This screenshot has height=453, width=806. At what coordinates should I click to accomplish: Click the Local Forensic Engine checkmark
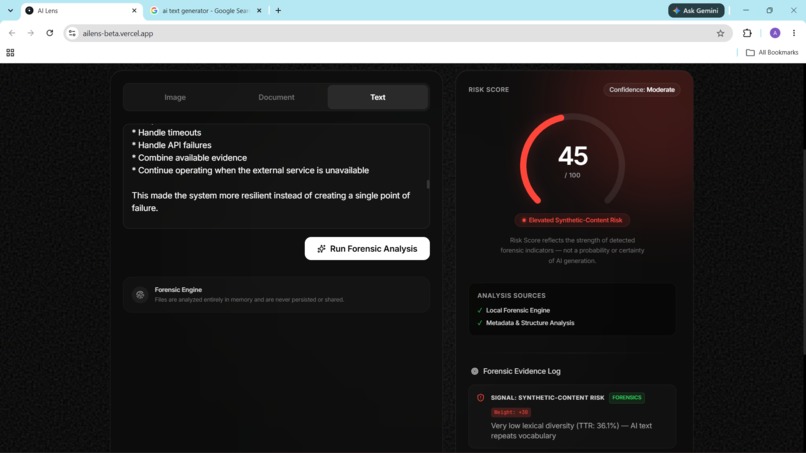point(480,311)
